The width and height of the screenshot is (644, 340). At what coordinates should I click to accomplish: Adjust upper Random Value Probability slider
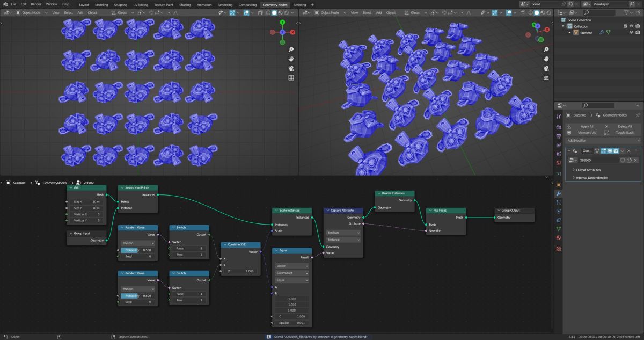coord(137,250)
